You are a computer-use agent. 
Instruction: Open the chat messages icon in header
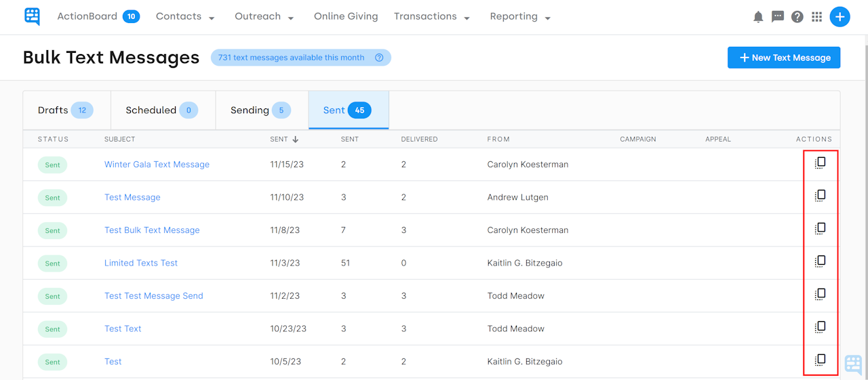point(778,16)
